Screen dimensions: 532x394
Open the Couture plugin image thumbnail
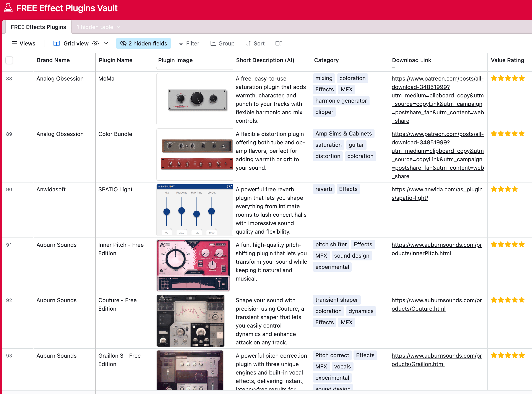[191, 321]
